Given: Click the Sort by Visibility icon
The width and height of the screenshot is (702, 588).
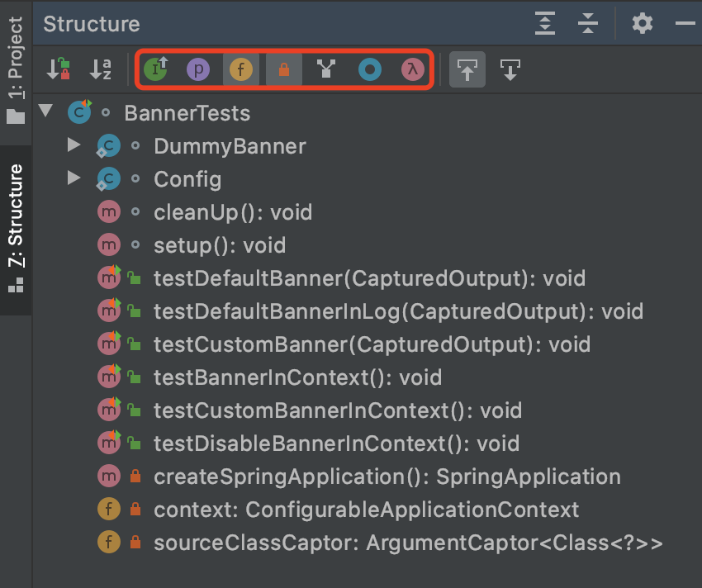Looking at the screenshot, I should click(58, 70).
